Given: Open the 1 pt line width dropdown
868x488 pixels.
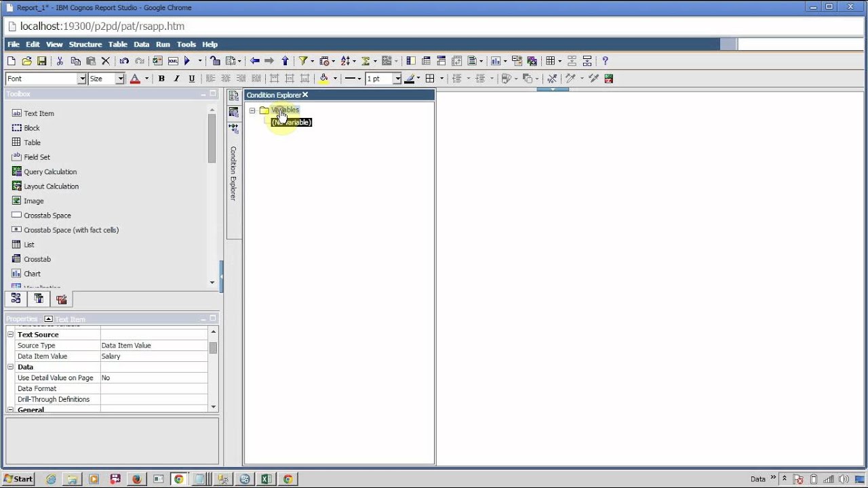Looking at the screenshot, I should click(x=397, y=79).
